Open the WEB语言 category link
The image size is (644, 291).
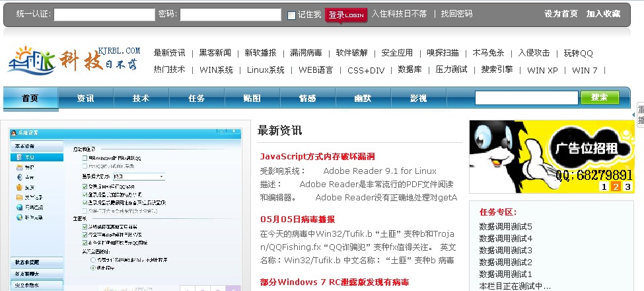(316, 70)
